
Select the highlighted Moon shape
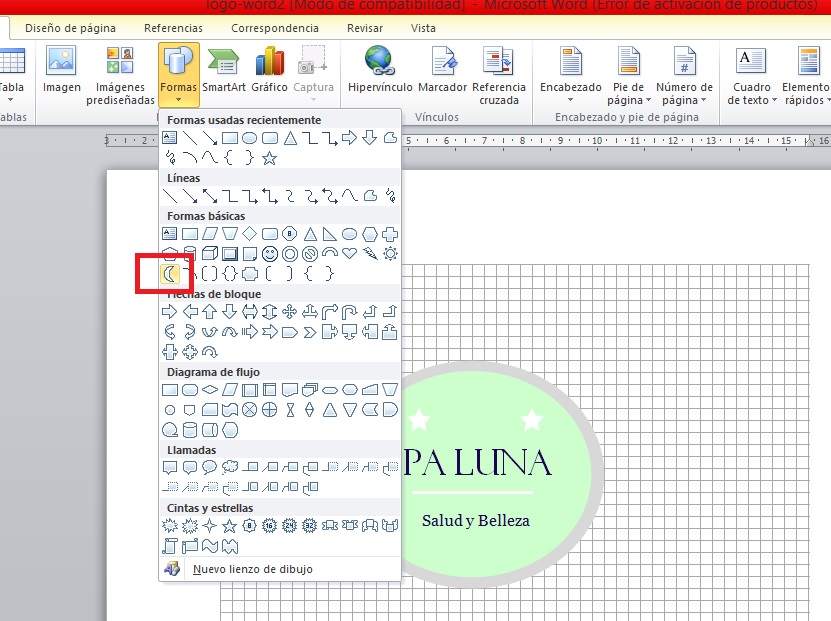tap(170, 272)
